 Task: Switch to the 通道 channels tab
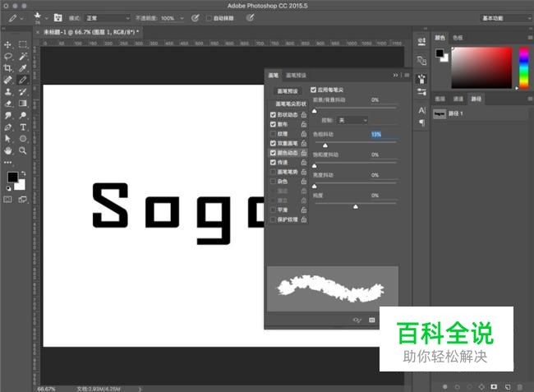tap(458, 99)
